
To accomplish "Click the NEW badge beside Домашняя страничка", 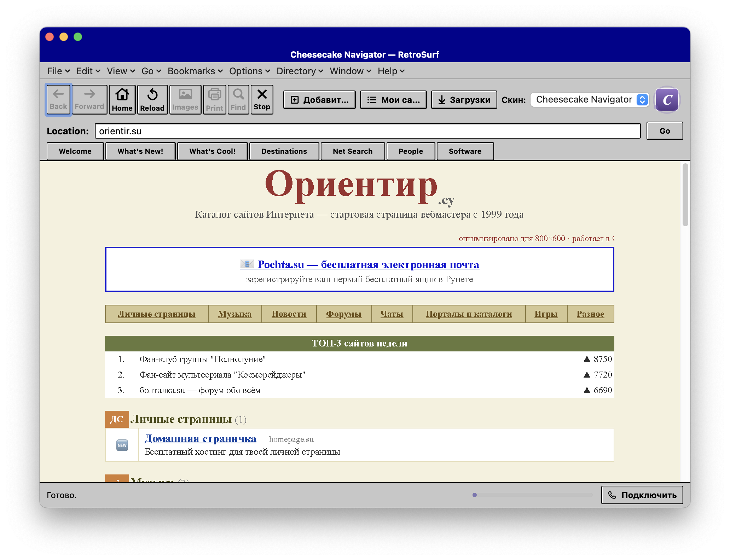I will point(122,445).
